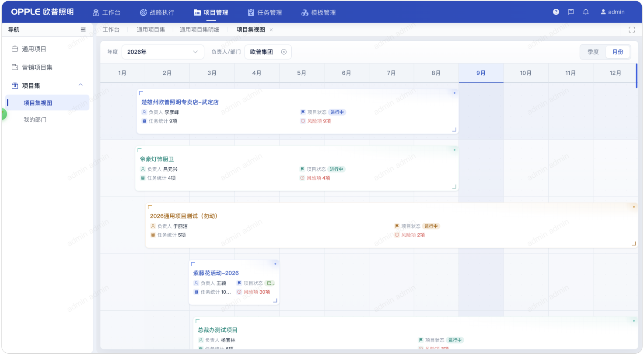Click the 9月 month header
The image size is (644, 355).
(x=481, y=73)
